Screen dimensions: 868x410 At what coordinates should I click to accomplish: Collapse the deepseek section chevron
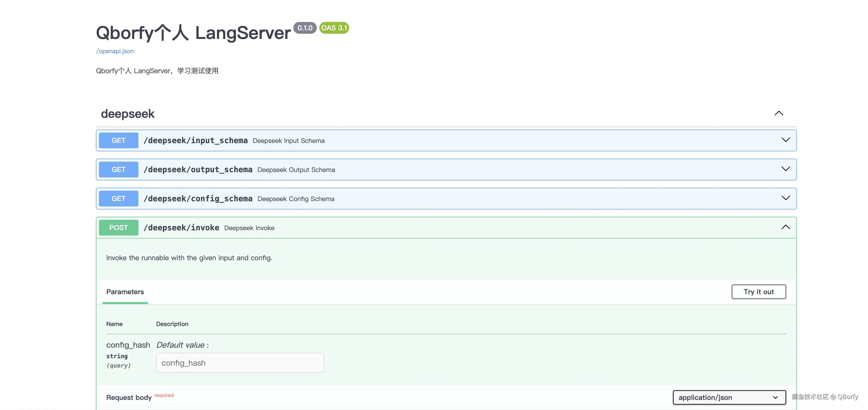click(x=778, y=113)
